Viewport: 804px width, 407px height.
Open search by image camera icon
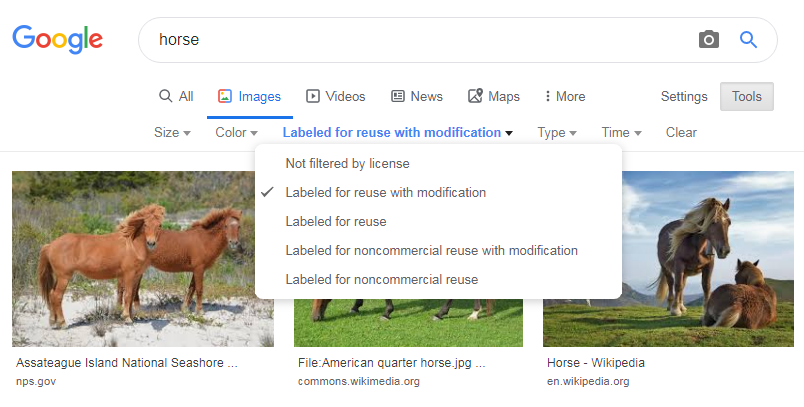(708, 40)
